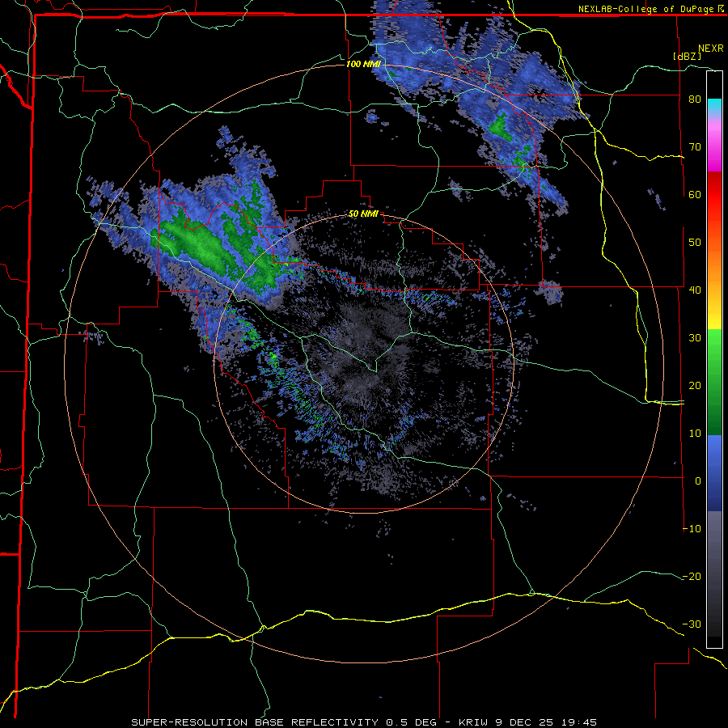Image resolution: width=728 pixels, height=728 pixels.
Task: Click the 30 value on the dBZ scale
Action: [x=695, y=337]
